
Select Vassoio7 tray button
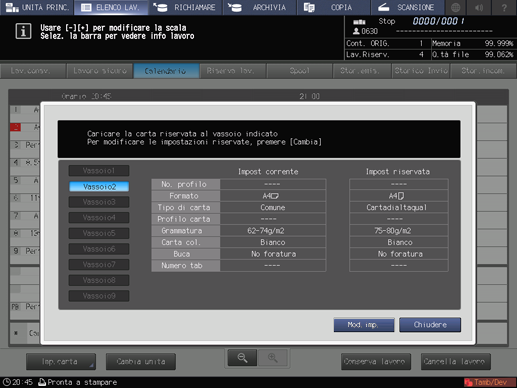coord(99,265)
